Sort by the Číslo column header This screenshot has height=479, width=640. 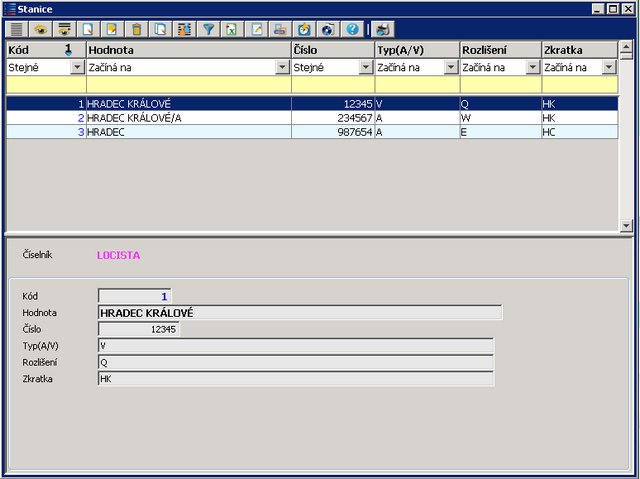(332, 49)
